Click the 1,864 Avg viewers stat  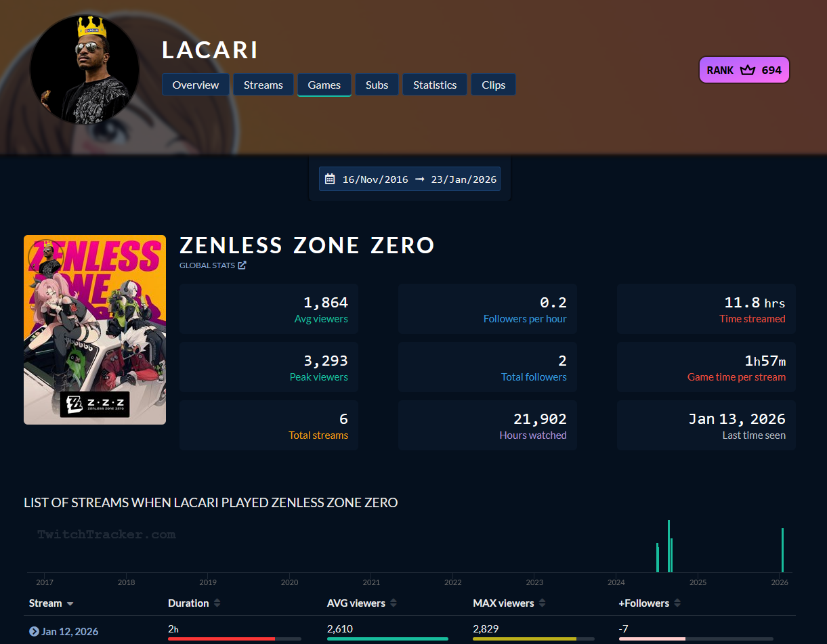click(x=269, y=309)
